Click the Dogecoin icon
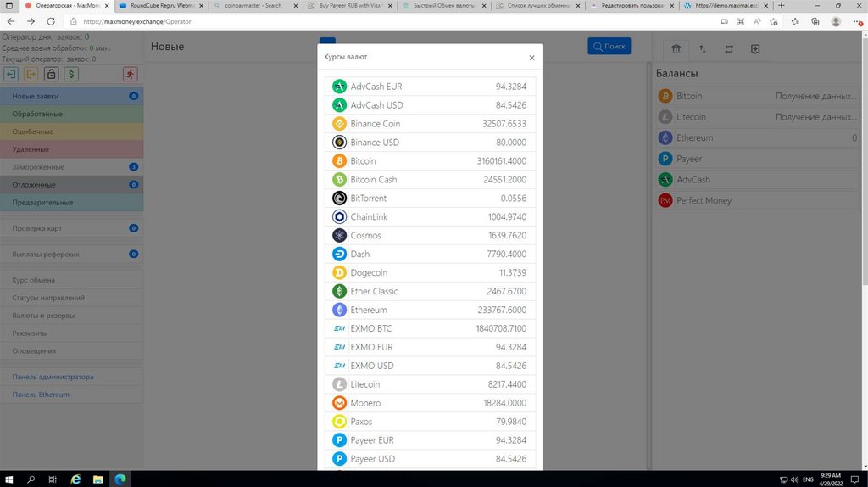Viewport: 868px width, 487px height. click(x=339, y=272)
